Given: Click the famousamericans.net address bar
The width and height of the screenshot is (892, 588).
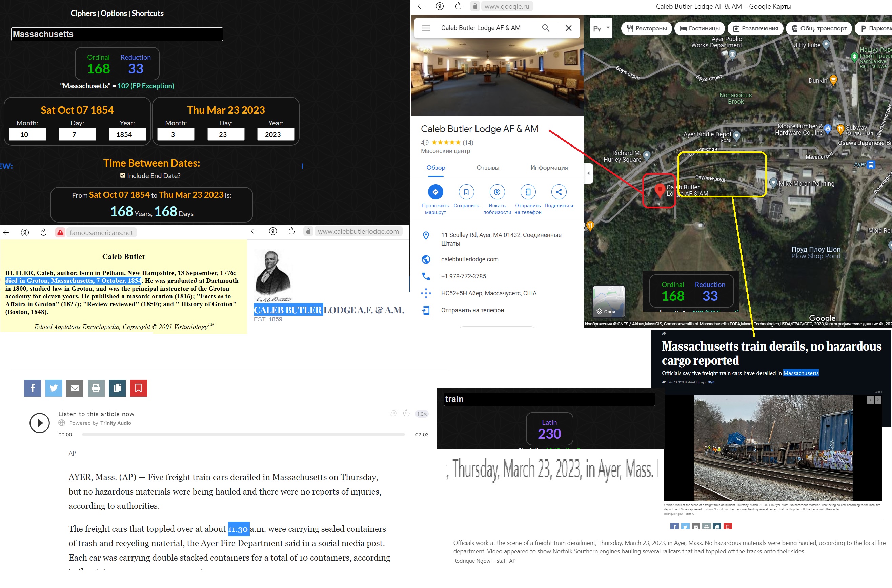Looking at the screenshot, I should (101, 232).
